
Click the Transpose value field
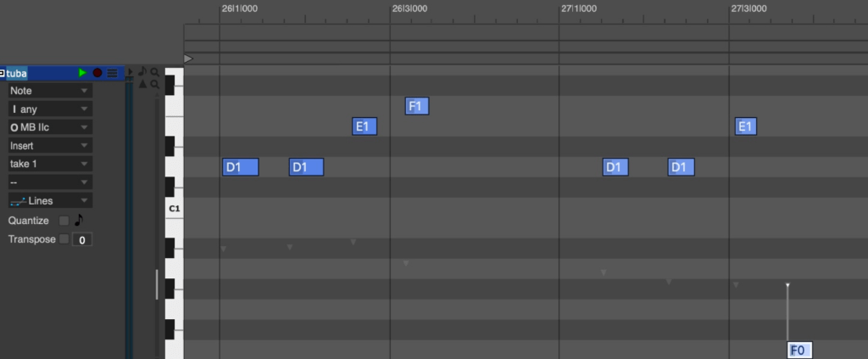(81, 240)
